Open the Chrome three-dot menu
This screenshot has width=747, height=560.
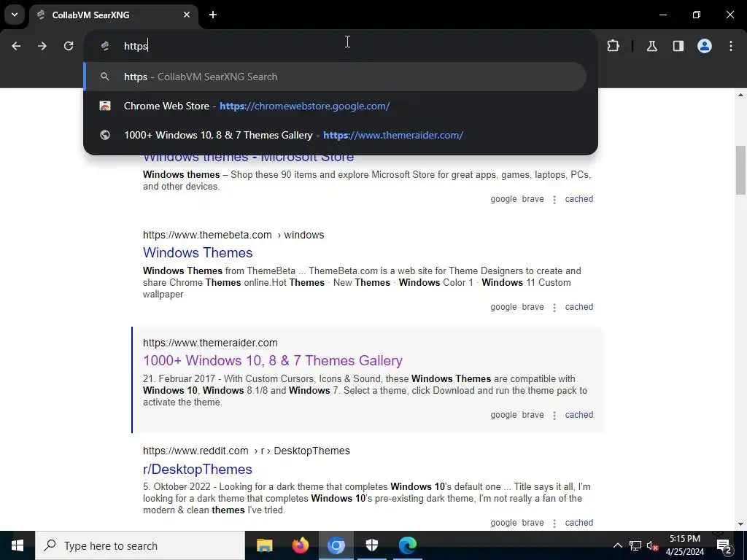click(731, 46)
